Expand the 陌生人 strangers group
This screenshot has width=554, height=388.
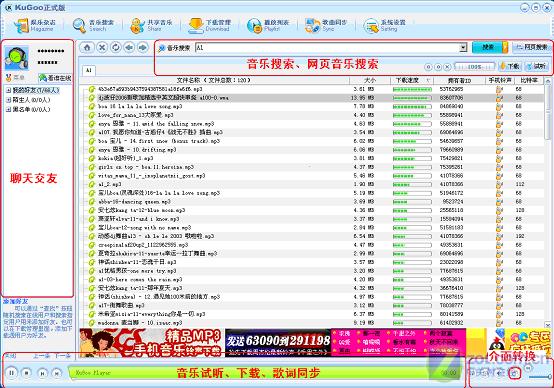8,100
